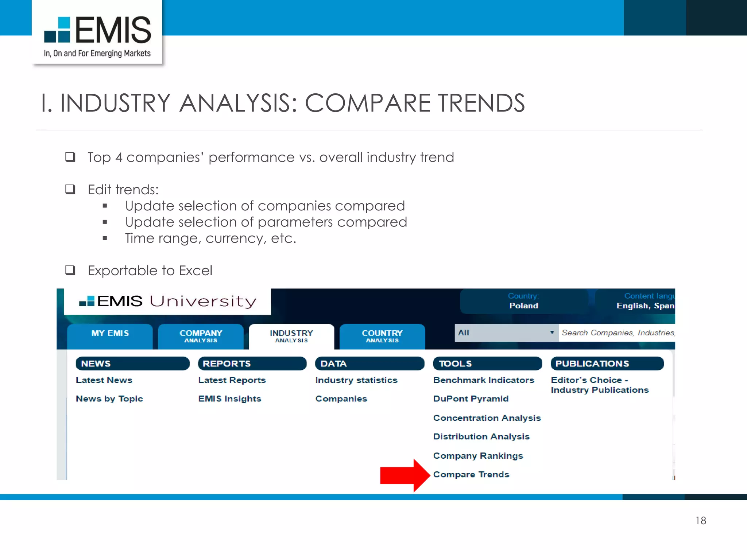
Task: Click the page number 18
Action: pos(701,521)
